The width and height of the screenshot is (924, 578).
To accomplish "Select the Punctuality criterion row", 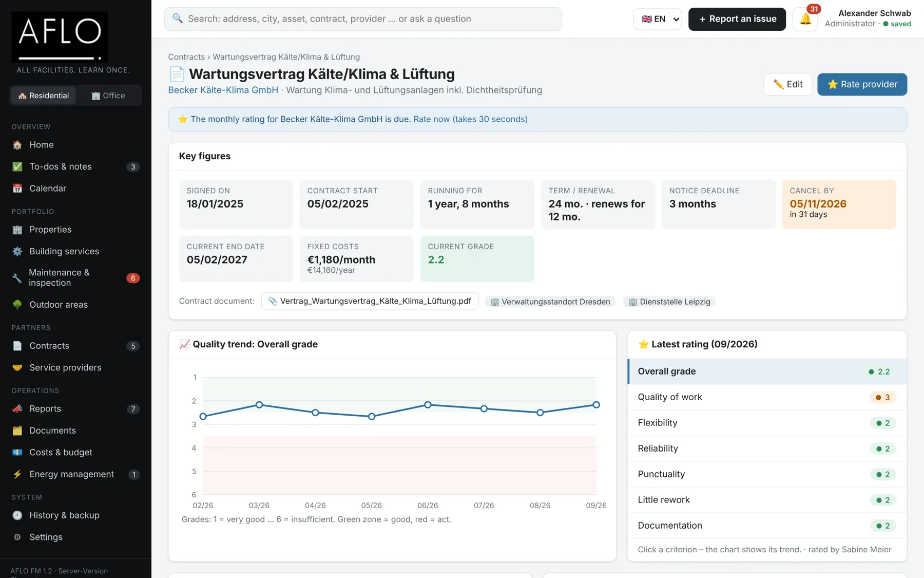I will (x=767, y=474).
